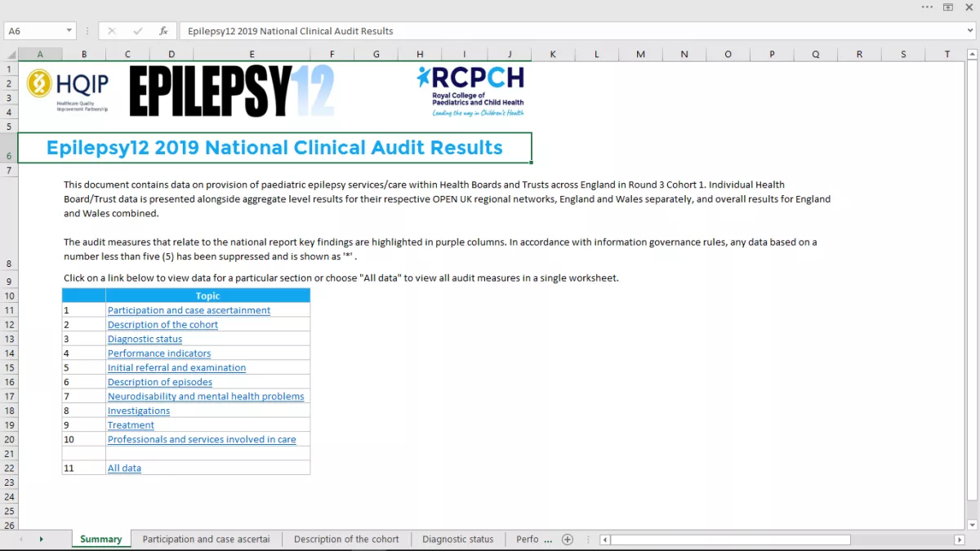Open the Name Box dropdown arrow
The image size is (980, 551).
(68, 30)
